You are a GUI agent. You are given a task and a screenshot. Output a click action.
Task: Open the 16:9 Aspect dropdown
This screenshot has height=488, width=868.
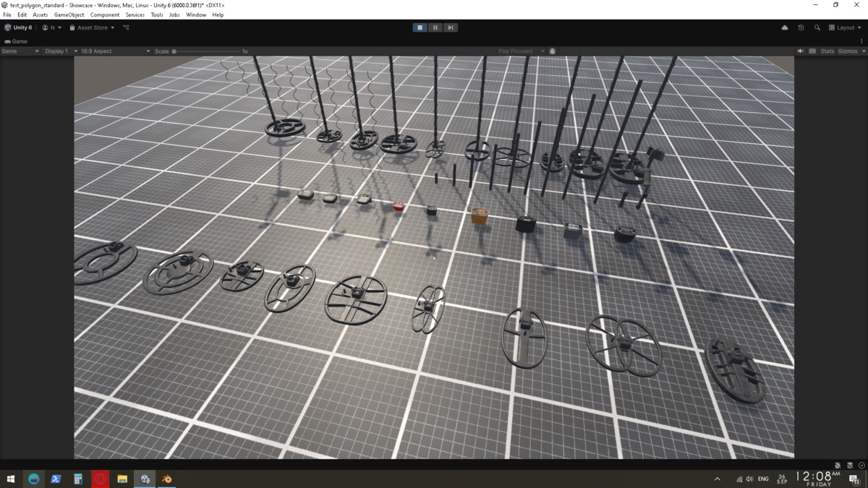[114, 51]
